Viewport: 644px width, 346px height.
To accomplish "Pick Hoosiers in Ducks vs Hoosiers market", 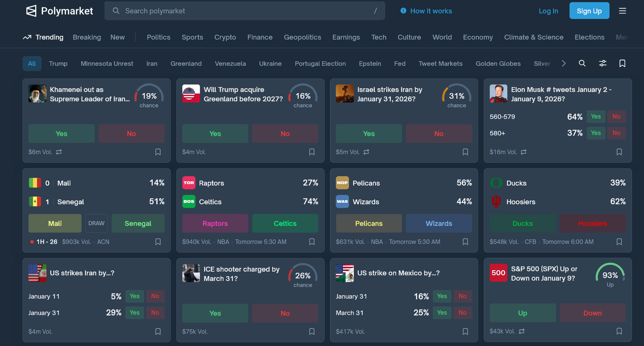I will 592,223.
